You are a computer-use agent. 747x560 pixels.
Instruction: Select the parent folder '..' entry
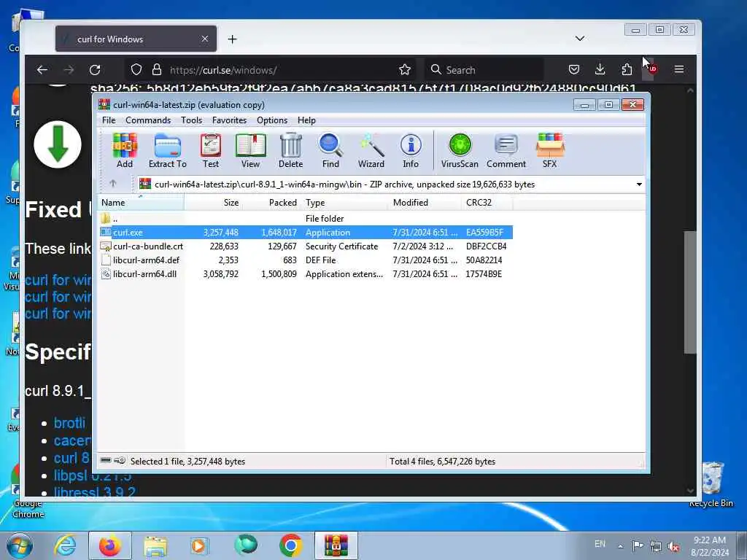click(306, 219)
